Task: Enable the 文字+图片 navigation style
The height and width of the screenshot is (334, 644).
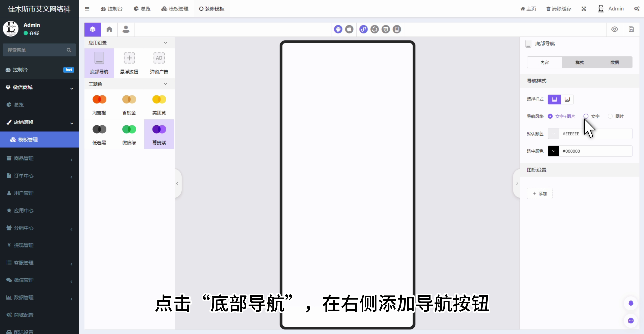Action: (550, 116)
